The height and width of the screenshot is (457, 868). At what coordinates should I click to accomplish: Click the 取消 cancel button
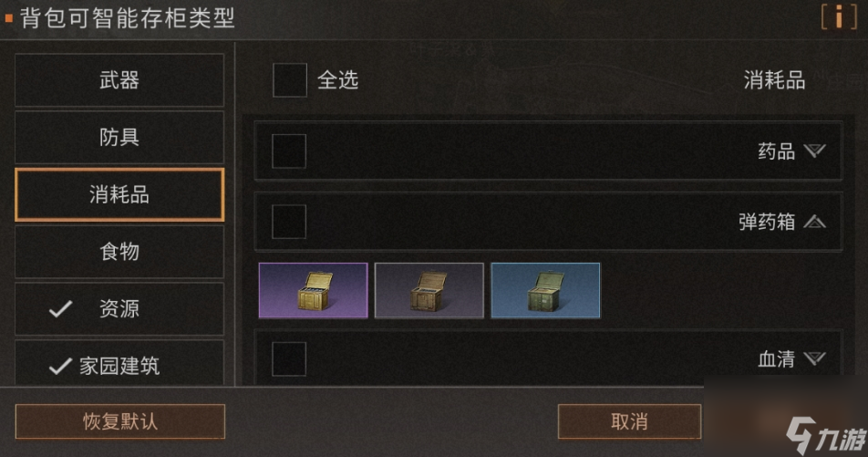(629, 421)
